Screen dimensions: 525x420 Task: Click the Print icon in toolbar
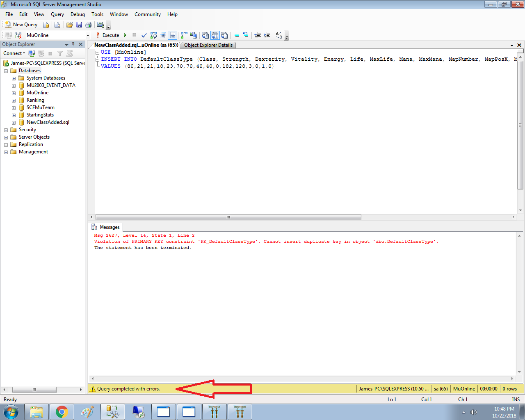(88, 25)
